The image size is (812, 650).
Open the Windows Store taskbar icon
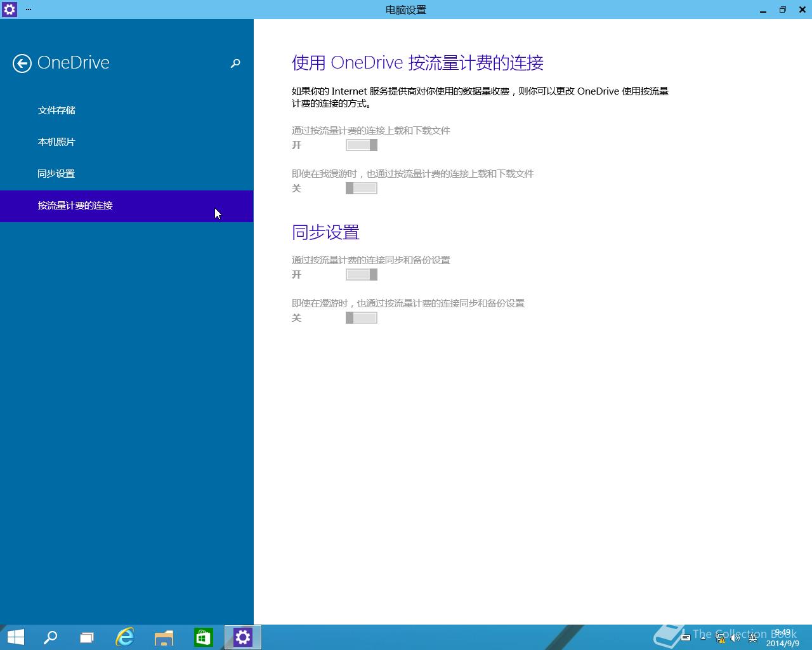(203, 637)
